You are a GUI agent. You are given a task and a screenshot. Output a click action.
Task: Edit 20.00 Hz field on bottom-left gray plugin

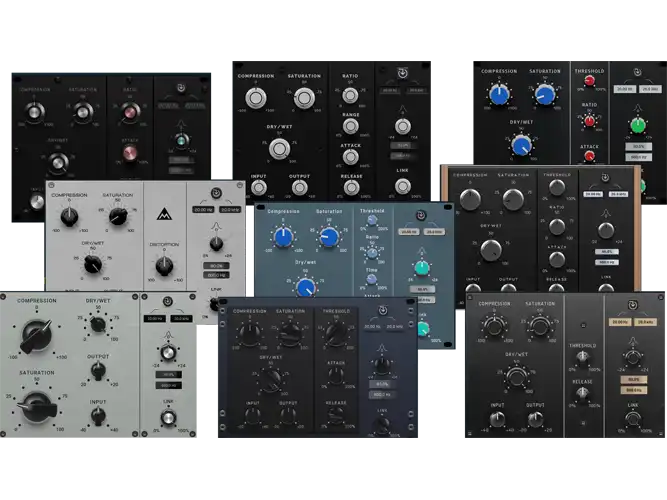pyautogui.click(x=155, y=319)
